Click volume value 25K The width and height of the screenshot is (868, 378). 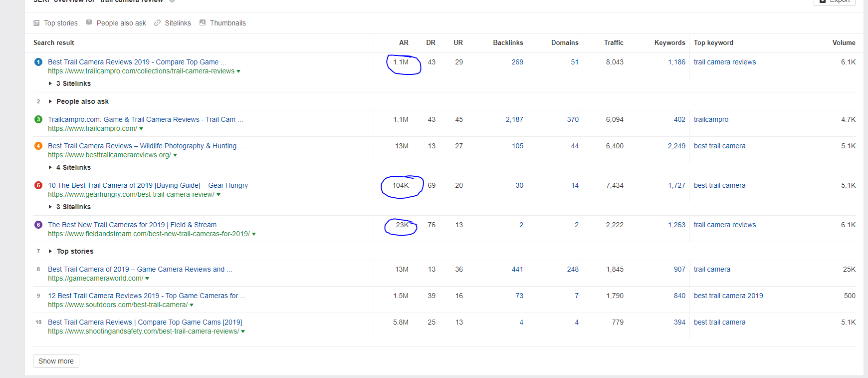point(849,269)
